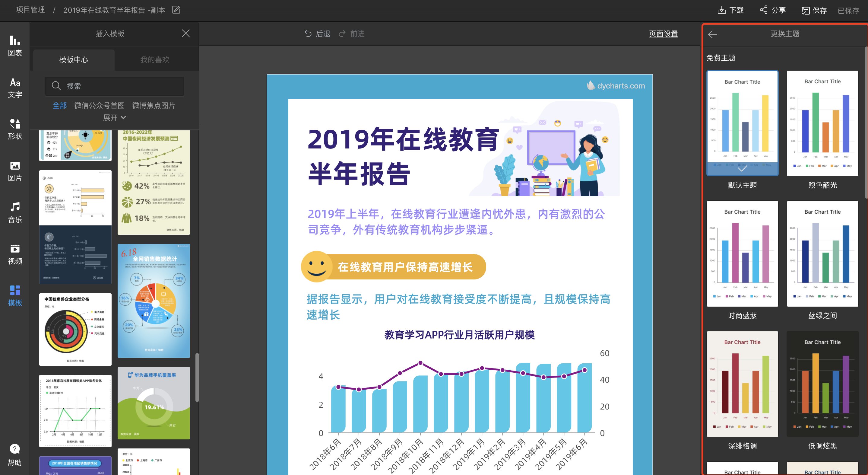This screenshot has width=868, height=475.
Task: Click the 后退 undo button
Action: [317, 34]
